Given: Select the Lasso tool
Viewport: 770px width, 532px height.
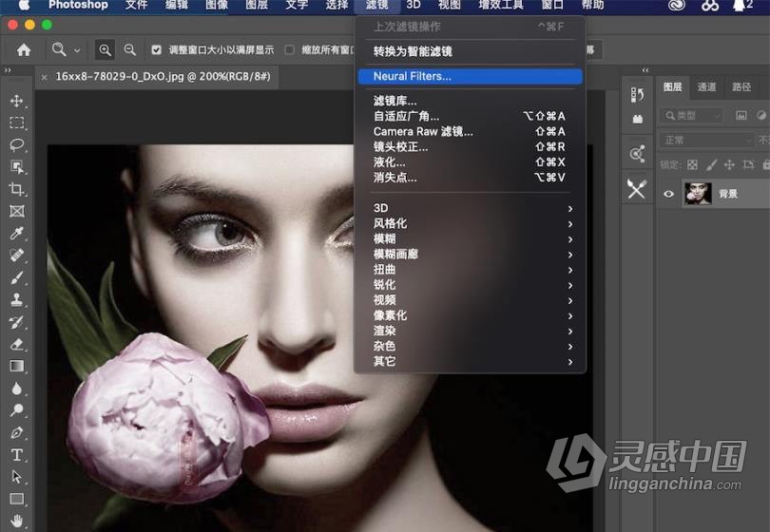Looking at the screenshot, I should click(17, 144).
